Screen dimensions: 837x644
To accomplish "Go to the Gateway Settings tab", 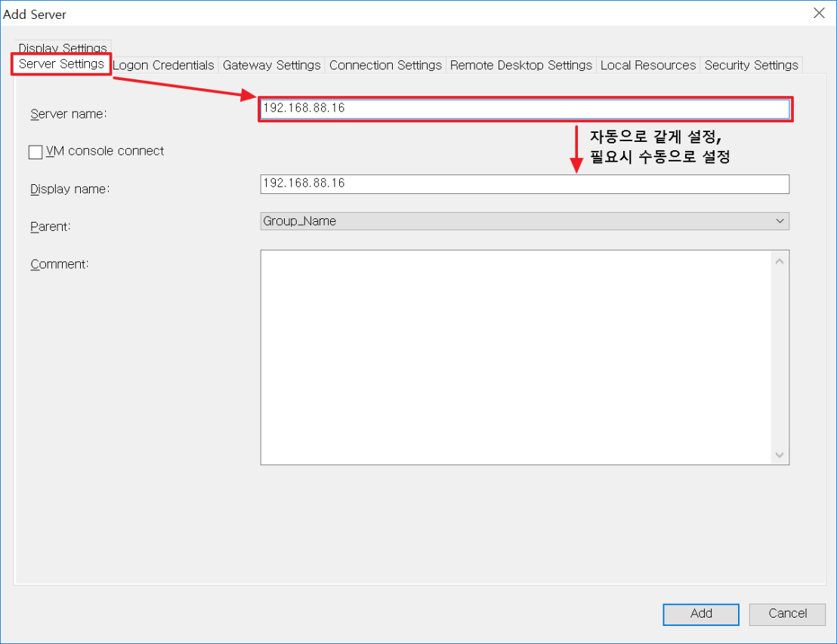I will (x=271, y=65).
